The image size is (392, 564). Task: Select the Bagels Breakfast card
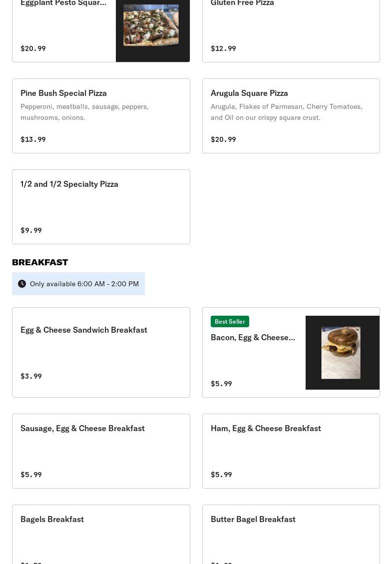click(101, 535)
